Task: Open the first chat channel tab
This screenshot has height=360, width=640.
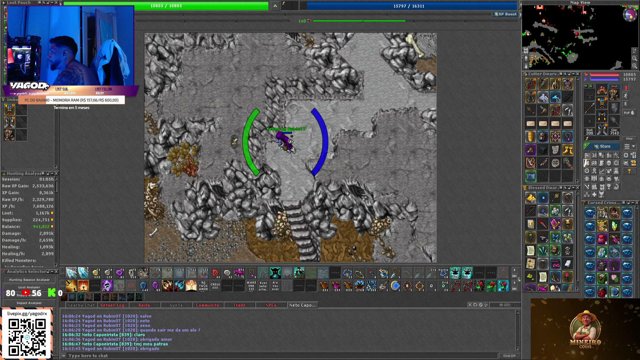Action: point(80,305)
